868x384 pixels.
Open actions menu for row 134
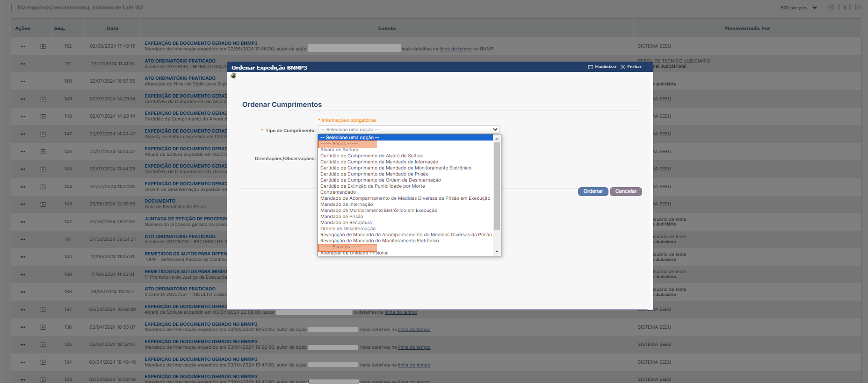pyautogui.click(x=22, y=363)
